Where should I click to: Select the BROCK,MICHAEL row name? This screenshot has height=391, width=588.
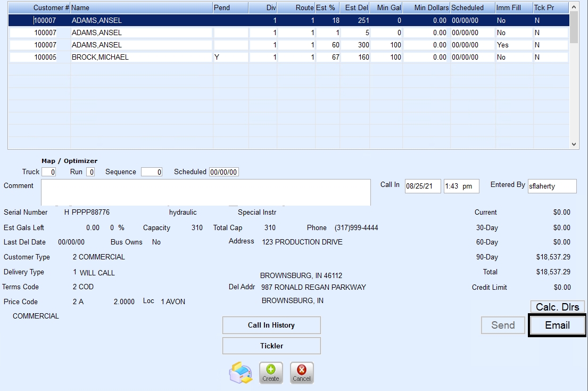click(100, 58)
